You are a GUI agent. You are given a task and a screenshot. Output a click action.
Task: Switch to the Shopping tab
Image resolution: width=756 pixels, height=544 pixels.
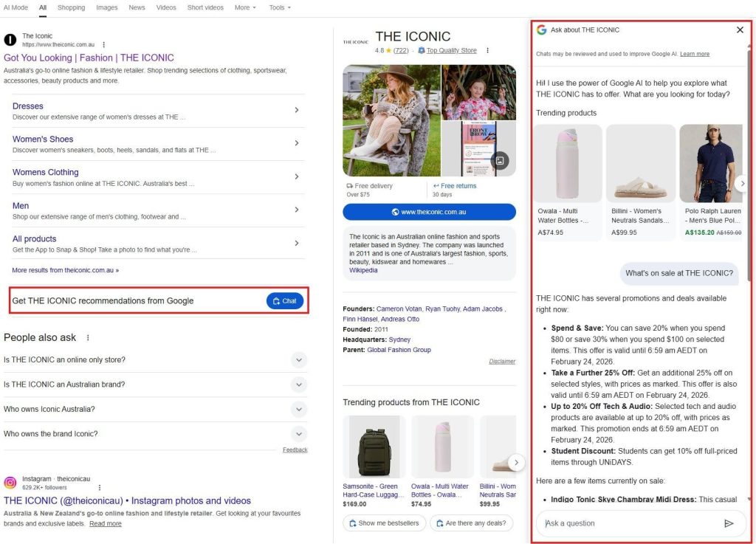pyautogui.click(x=72, y=7)
